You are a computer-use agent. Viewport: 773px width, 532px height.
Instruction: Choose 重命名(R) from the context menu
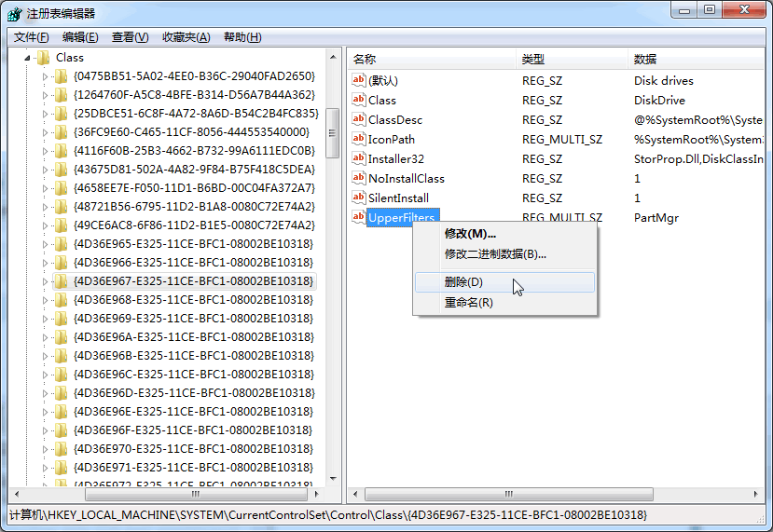click(x=468, y=303)
